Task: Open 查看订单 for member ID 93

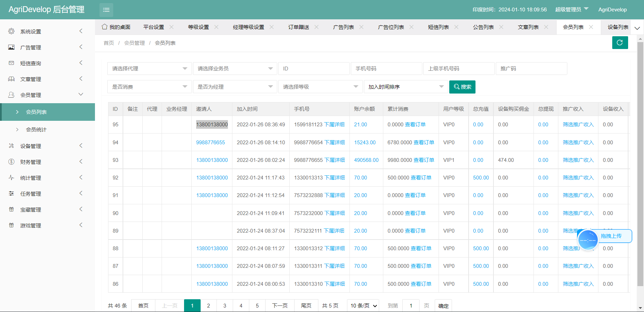Action: (x=424, y=160)
